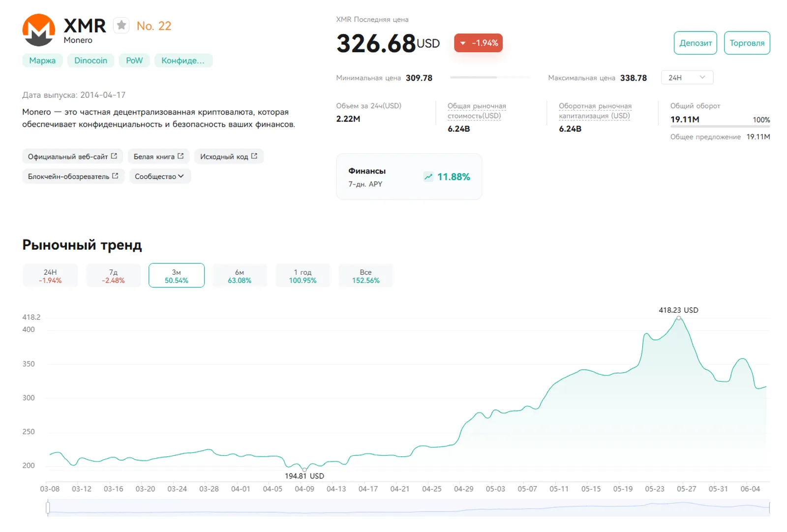Click the Торговля button

(x=747, y=43)
